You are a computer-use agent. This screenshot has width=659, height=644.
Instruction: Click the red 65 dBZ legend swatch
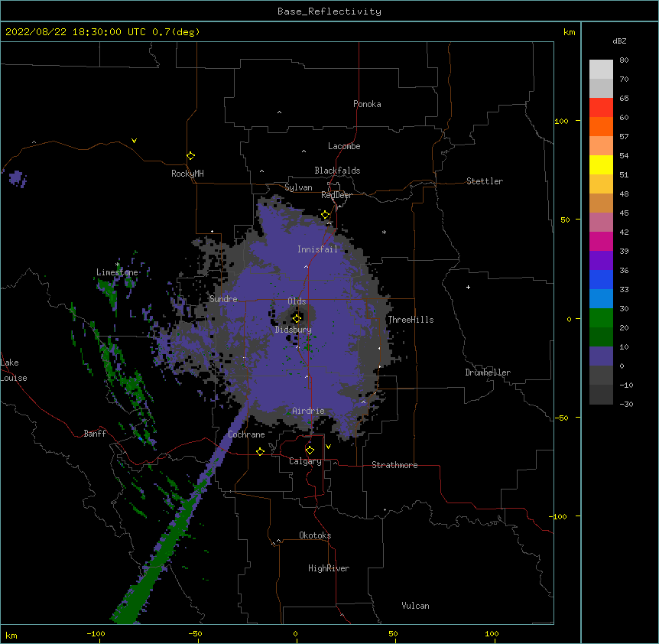[601, 107]
